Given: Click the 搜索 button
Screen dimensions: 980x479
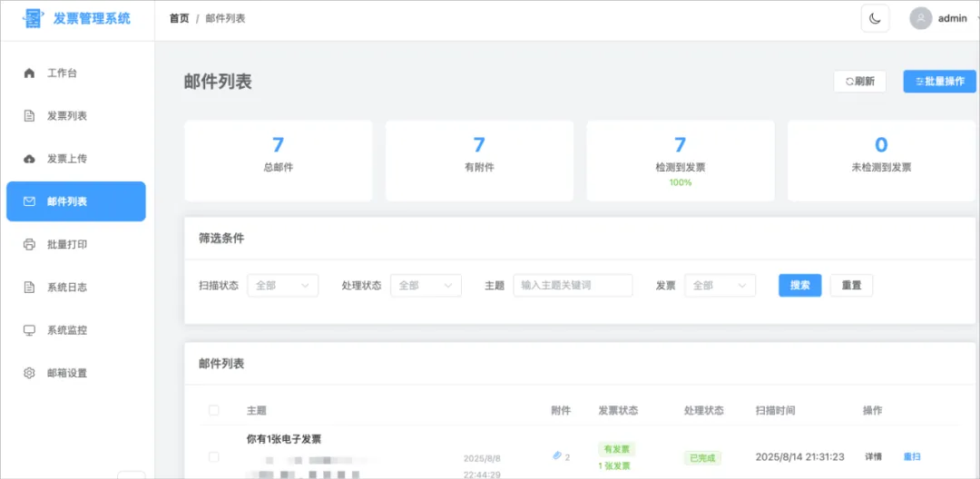Looking at the screenshot, I should (800, 286).
